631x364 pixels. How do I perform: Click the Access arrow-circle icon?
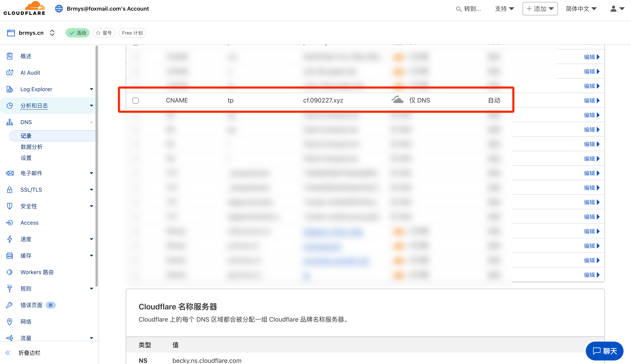(x=9, y=222)
